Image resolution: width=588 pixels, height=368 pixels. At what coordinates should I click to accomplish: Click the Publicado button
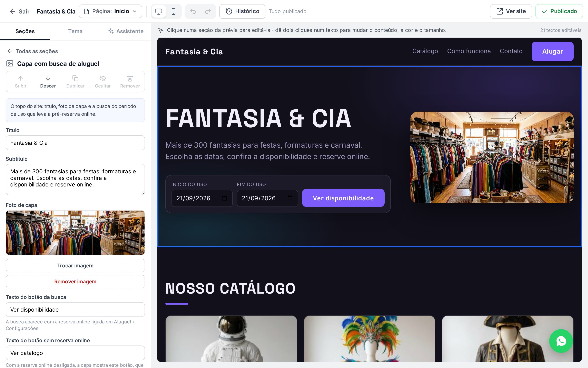559,11
